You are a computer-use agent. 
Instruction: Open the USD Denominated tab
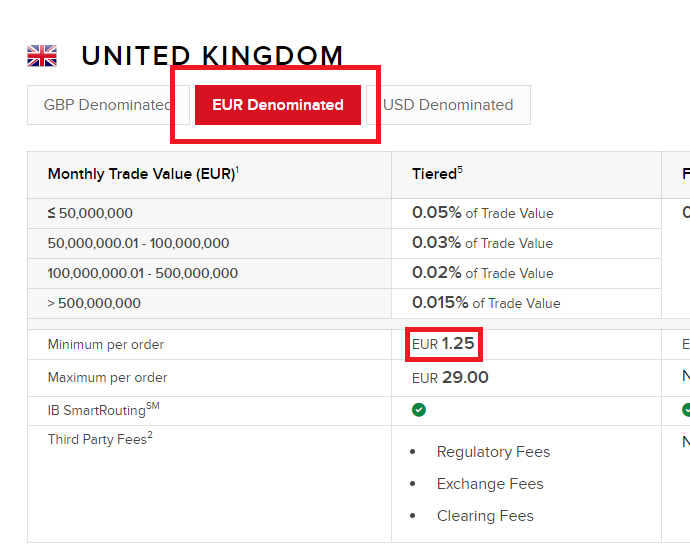pos(448,105)
